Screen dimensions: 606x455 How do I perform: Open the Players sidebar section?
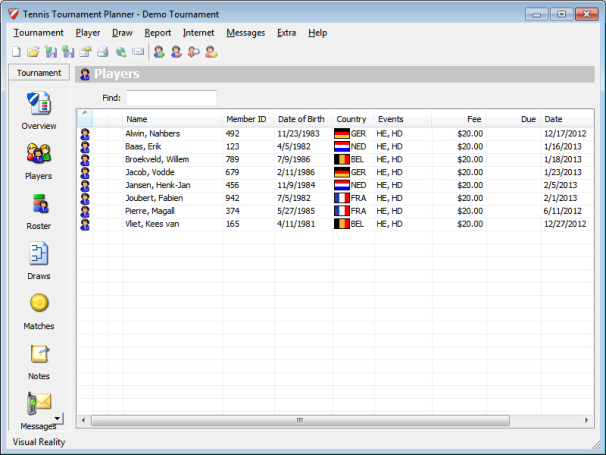[x=39, y=161]
